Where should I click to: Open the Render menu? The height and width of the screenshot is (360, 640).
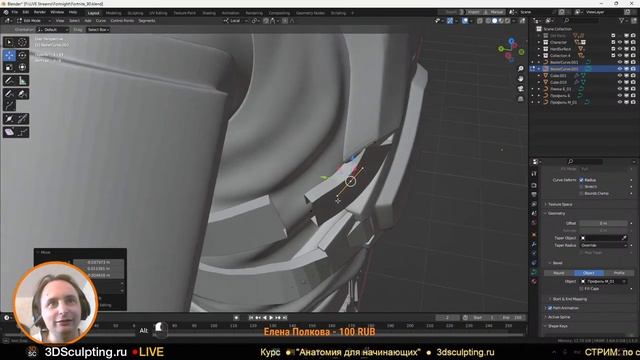(40, 12)
